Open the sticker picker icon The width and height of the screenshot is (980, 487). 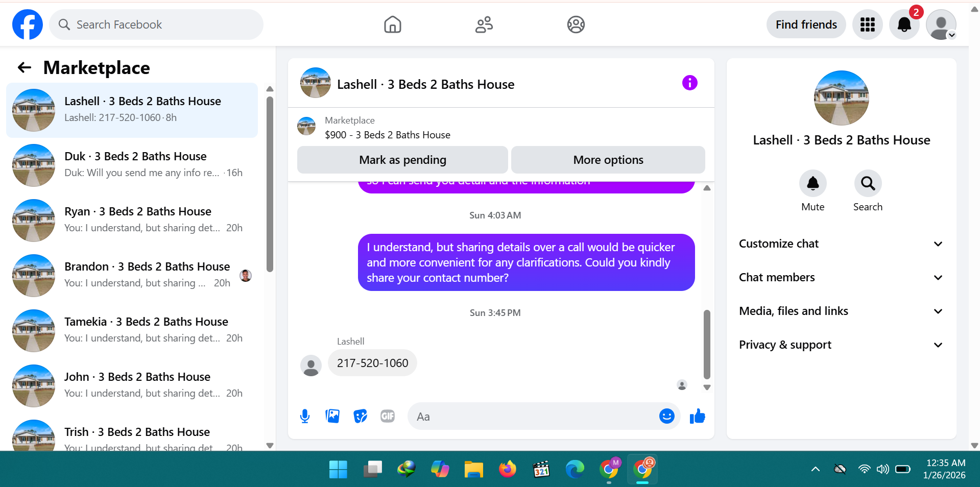[360, 417]
